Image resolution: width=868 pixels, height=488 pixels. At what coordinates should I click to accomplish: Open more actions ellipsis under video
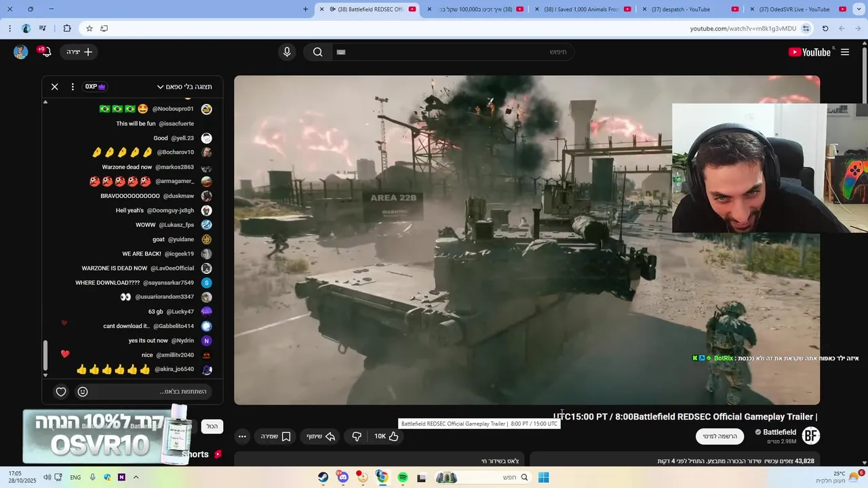pyautogui.click(x=242, y=436)
